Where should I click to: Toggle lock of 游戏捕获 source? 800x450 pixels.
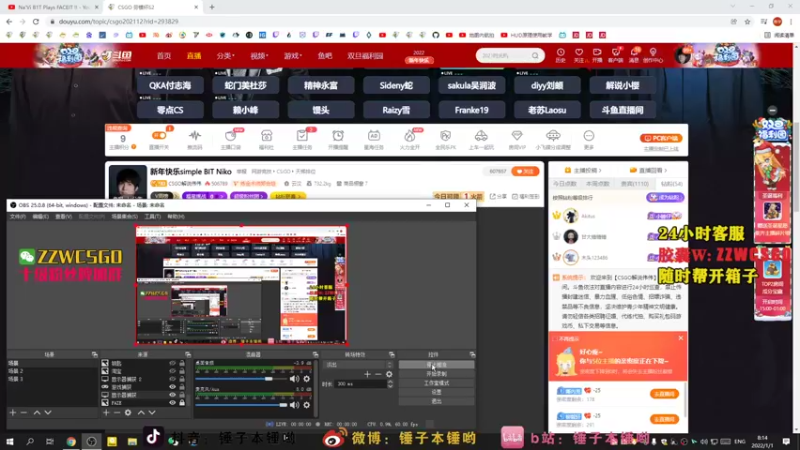[182, 387]
